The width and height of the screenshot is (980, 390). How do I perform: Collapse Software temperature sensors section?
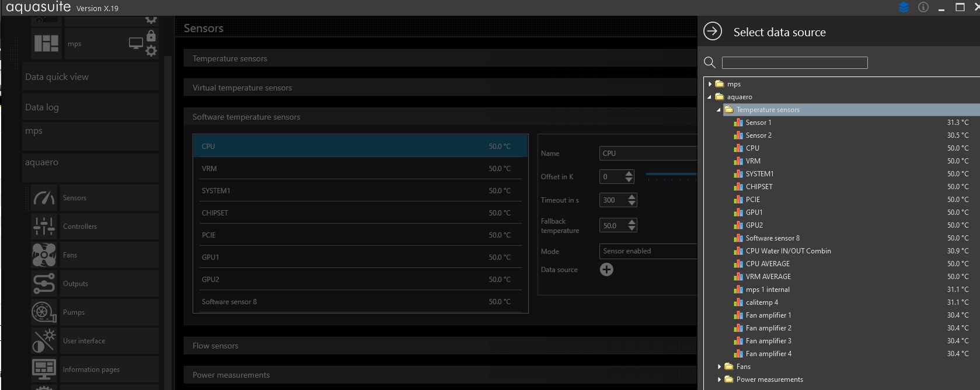[x=440, y=117]
